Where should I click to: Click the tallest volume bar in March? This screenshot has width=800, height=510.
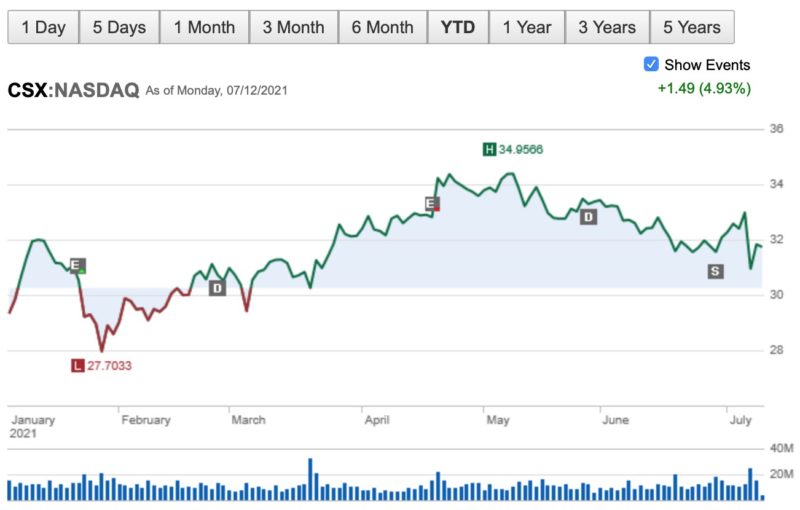coord(311,480)
